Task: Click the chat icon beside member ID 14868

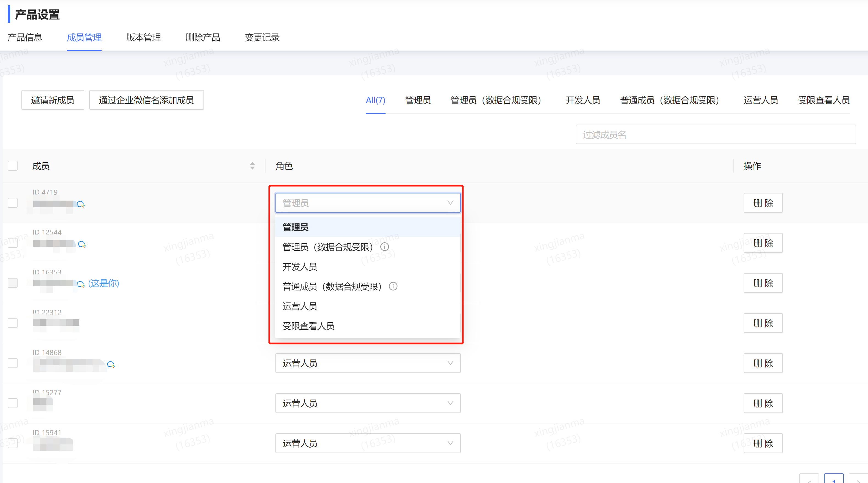Action: [111, 364]
